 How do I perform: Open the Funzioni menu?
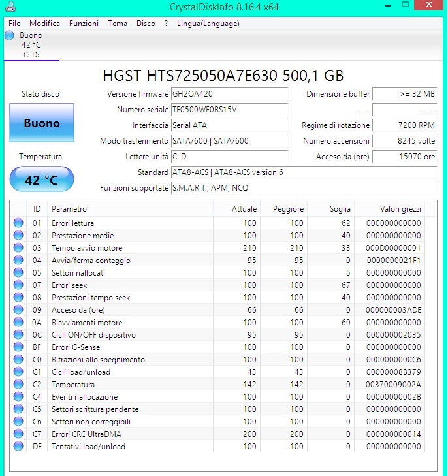84,24
